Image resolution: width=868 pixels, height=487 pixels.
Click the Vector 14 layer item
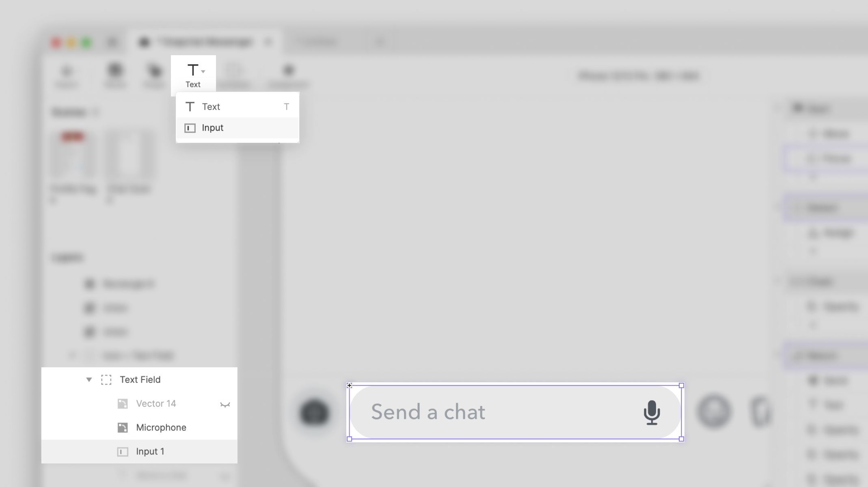pyautogui.click(x=155, y=403)
